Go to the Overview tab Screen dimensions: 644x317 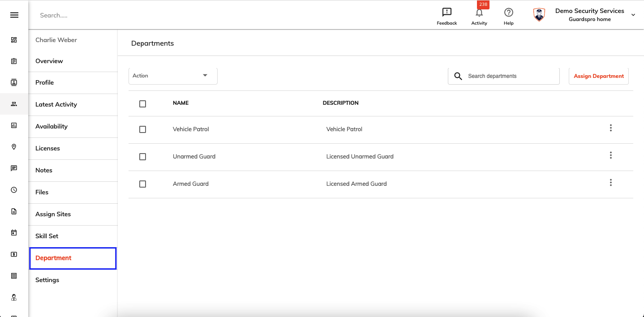(73, 61)
